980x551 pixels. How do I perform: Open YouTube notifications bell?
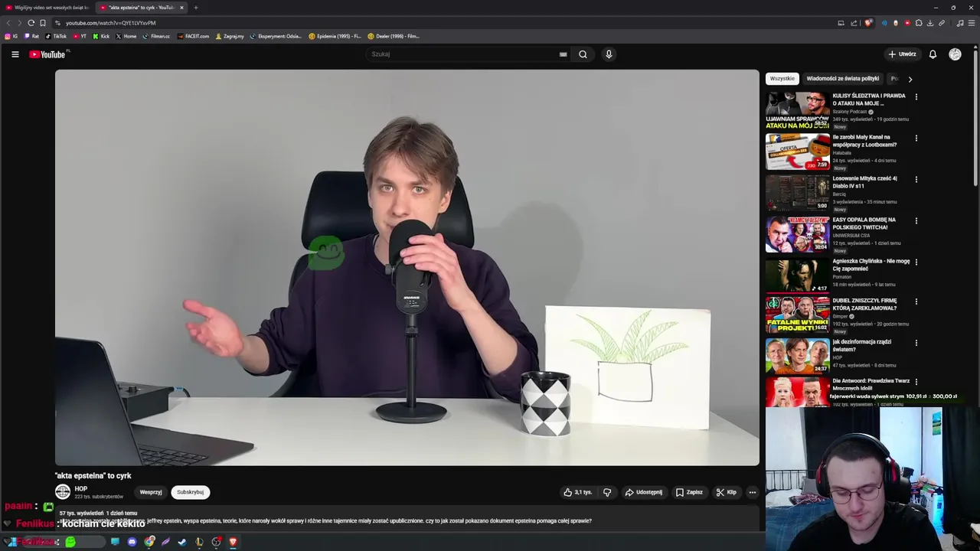(x=933, y=54)
